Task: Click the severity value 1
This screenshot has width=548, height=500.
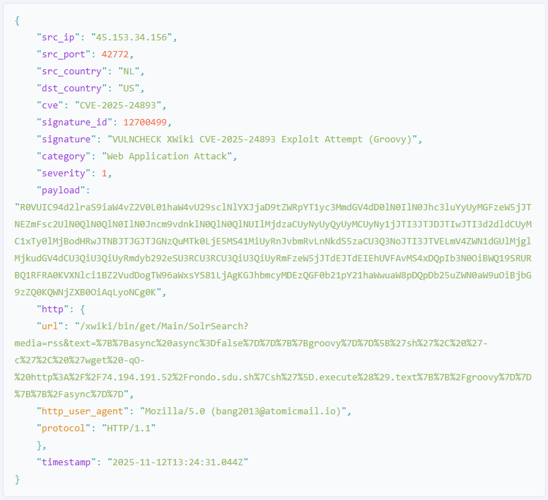Action: coord(104,173)
